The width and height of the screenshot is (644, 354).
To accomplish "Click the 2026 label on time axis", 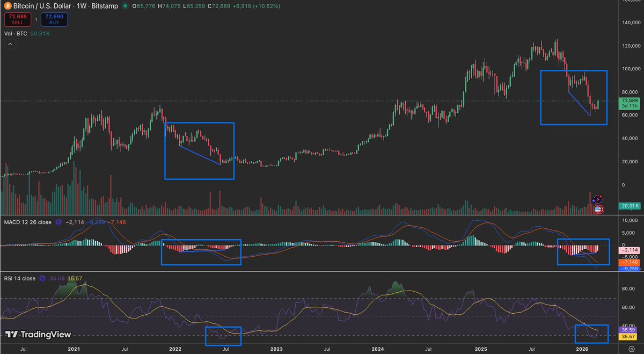I will point(581,349).
